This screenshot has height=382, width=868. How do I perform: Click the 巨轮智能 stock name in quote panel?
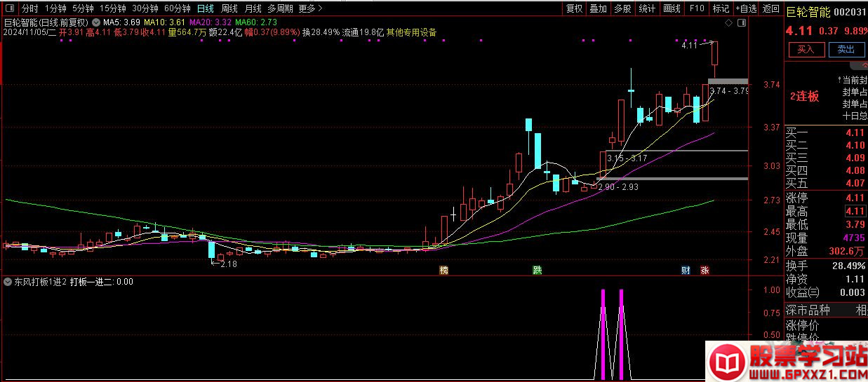pos(808,12)
